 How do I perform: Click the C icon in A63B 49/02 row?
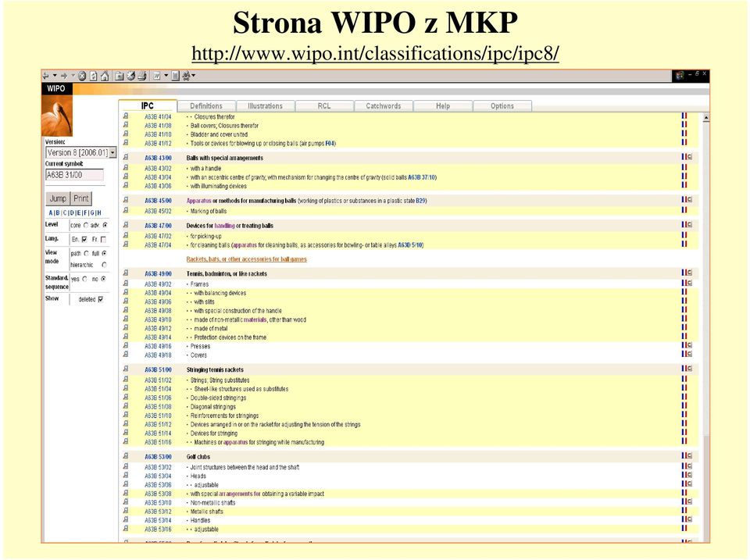(690, 283)
